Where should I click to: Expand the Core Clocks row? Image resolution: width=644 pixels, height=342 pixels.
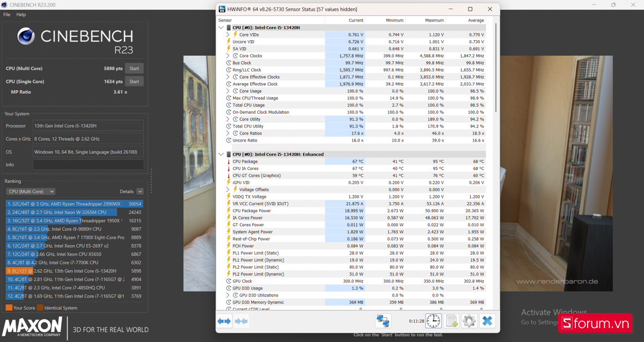point(228,56)
